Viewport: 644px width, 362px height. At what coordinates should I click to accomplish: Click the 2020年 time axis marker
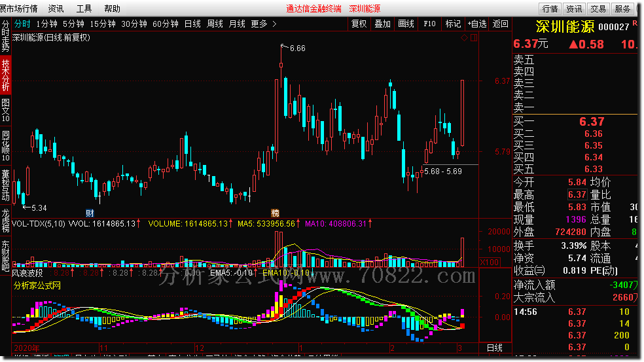pyautogui.click(x=27, y=348)
